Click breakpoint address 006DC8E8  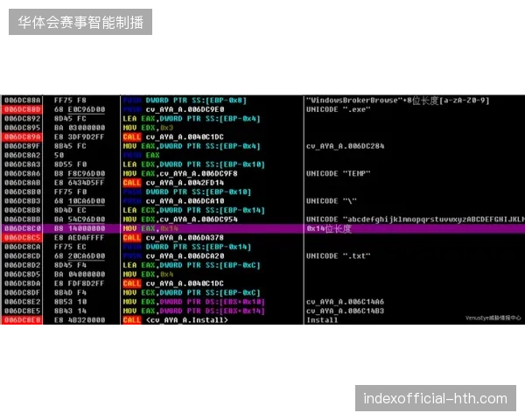(23, 320)
